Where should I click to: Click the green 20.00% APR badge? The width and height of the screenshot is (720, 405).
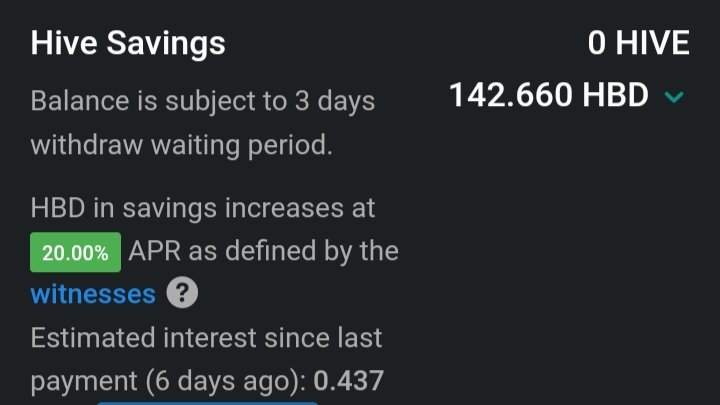click(x=76, y=252)
